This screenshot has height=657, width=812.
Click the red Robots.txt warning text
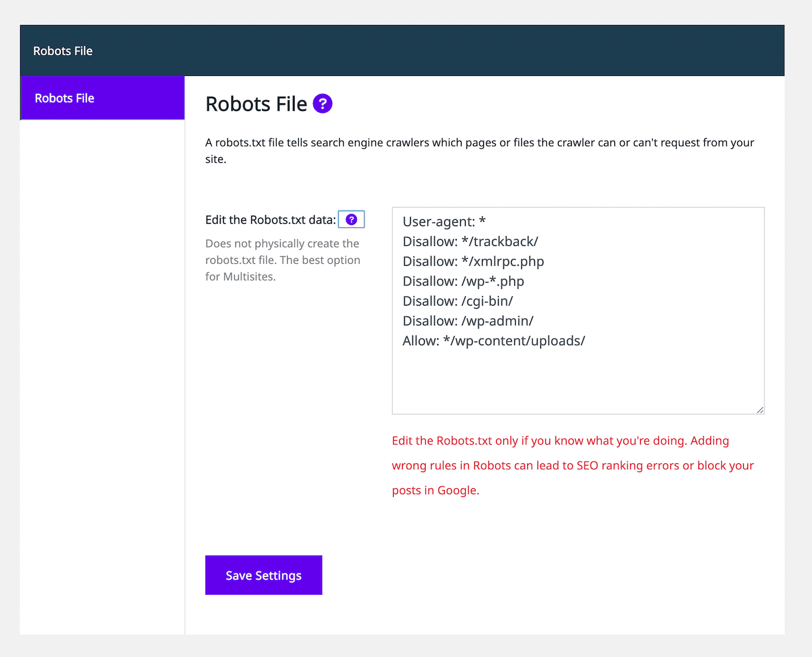[572, 466]
